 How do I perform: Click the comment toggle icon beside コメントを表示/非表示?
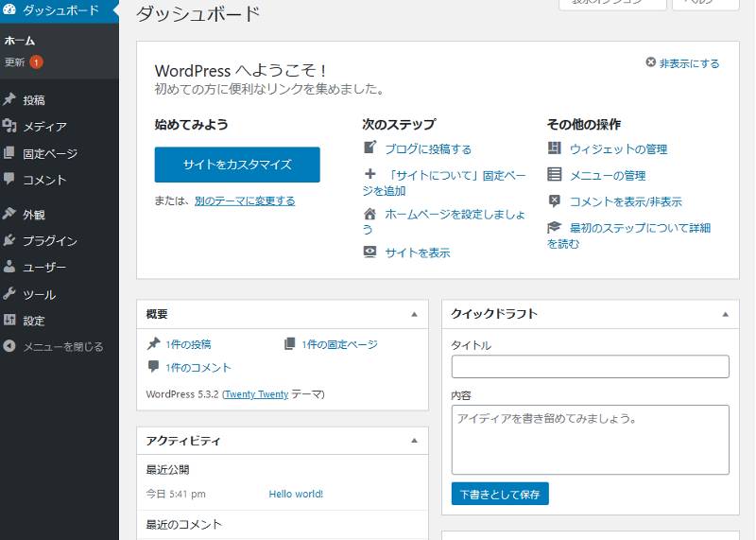(x=555, y=200)
